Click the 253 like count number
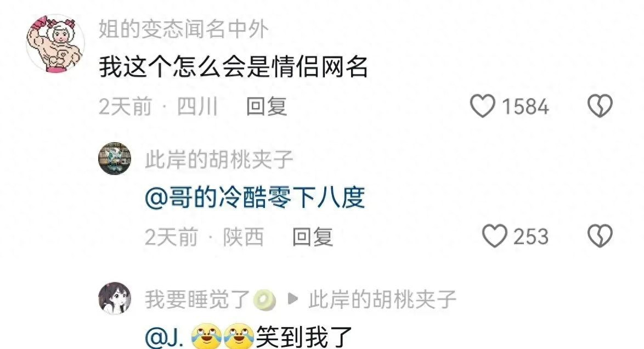This screenshot has height=349, width=644. [x=530, y=237]
